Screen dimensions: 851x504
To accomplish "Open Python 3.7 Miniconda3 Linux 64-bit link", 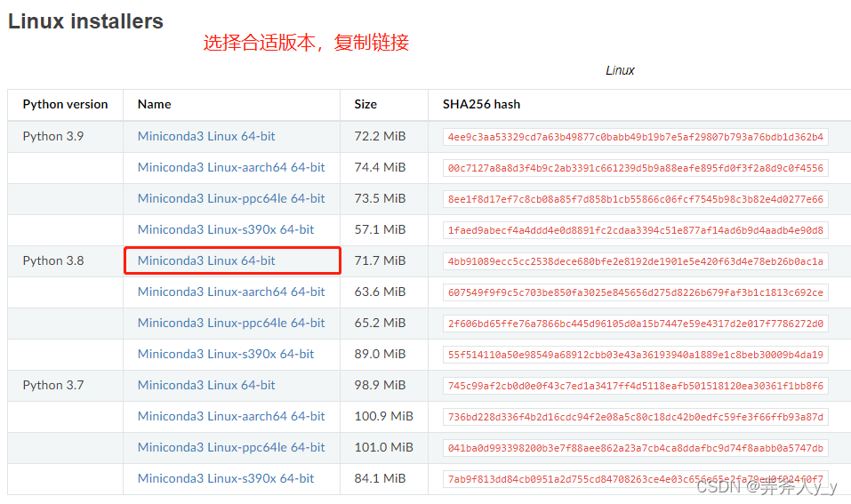I will tap(206, 385).
